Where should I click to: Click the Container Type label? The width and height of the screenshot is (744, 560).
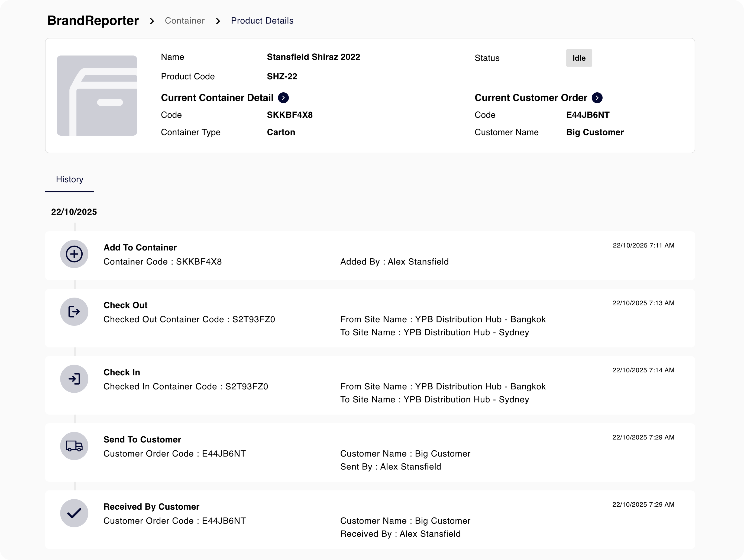(190, 132)
